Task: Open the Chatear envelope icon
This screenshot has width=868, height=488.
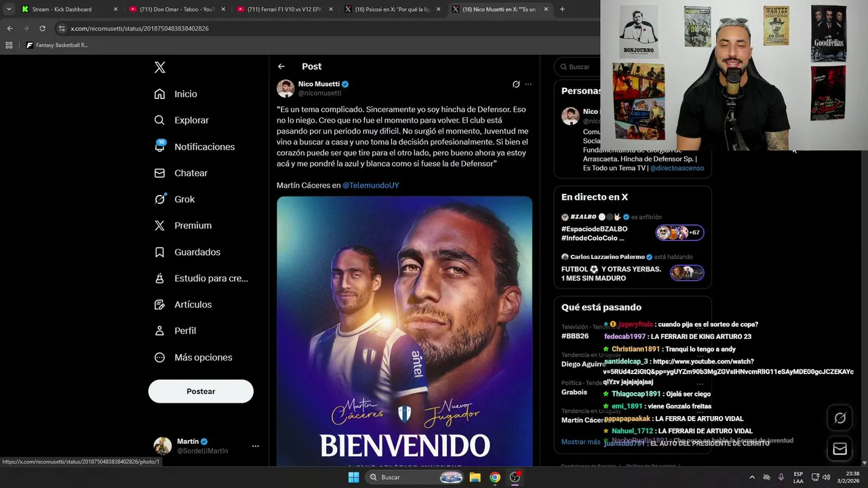Action: [x=159, y=173]
